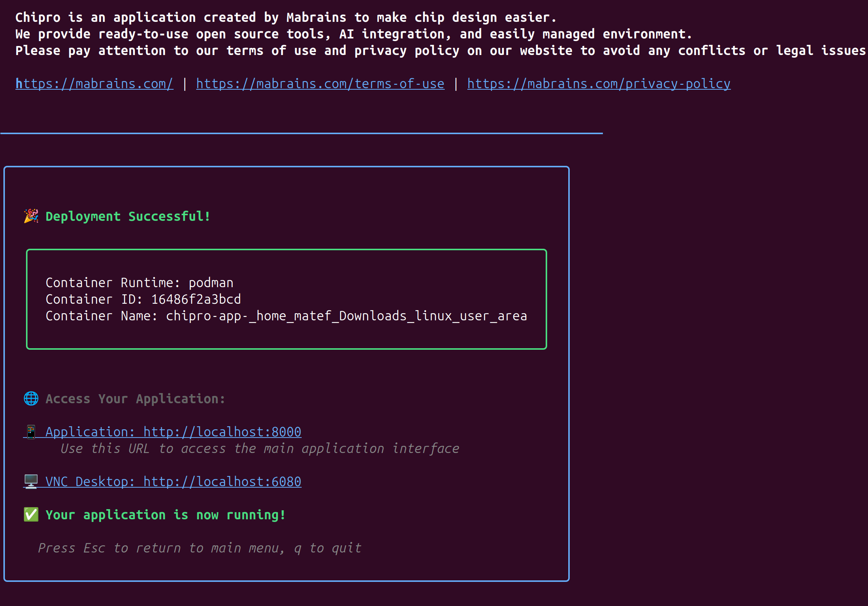This screenshot has width=868, height=606.
Task: Click the Access Your Application heading
Action: [x=135, y=399]
